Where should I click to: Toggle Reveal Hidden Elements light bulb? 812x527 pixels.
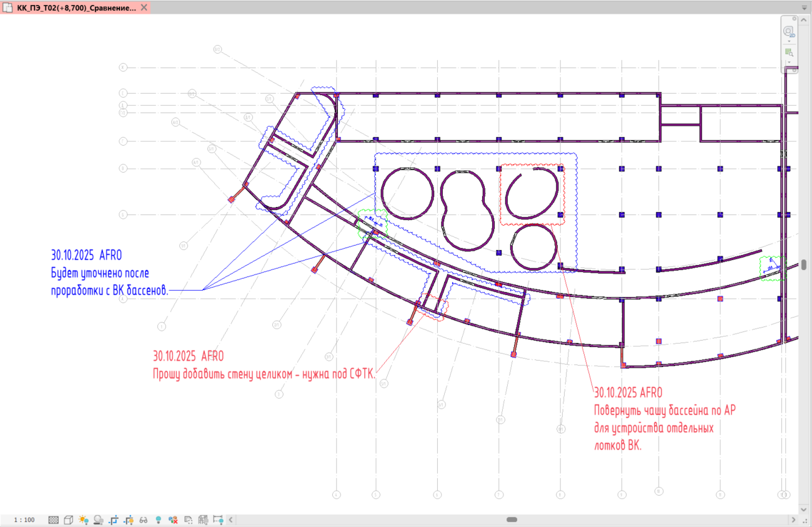tap(159, 519)
